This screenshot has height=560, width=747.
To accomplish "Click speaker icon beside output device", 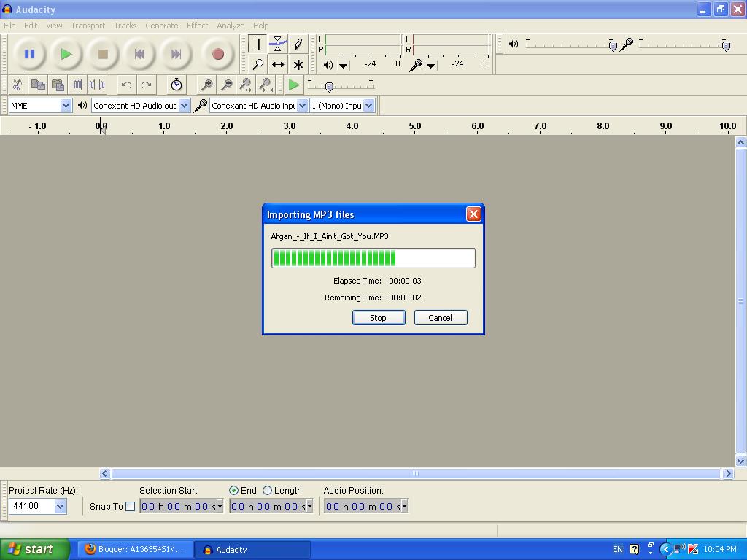I will (x=82, y=105).
